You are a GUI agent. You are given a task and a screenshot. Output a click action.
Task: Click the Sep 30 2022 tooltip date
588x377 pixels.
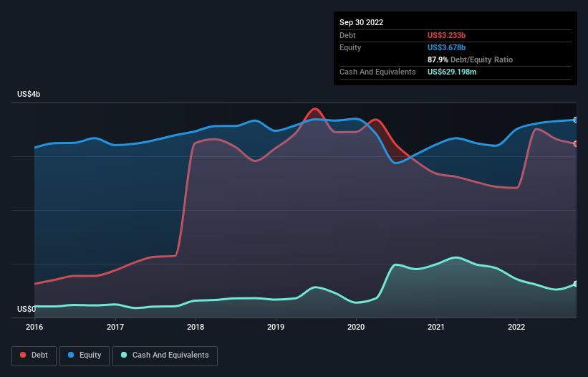(x=362, y=22)
